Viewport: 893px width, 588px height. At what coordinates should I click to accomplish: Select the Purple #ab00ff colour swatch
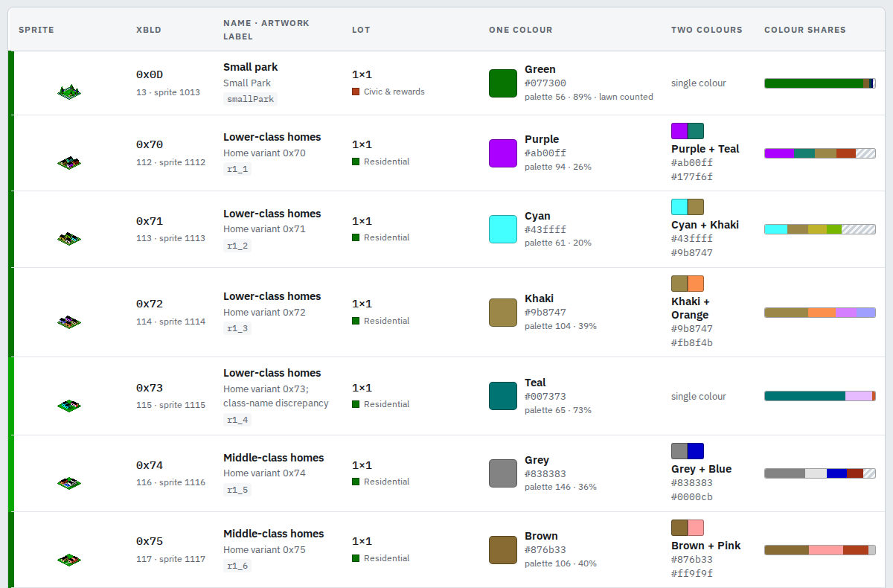pos(503,153)
